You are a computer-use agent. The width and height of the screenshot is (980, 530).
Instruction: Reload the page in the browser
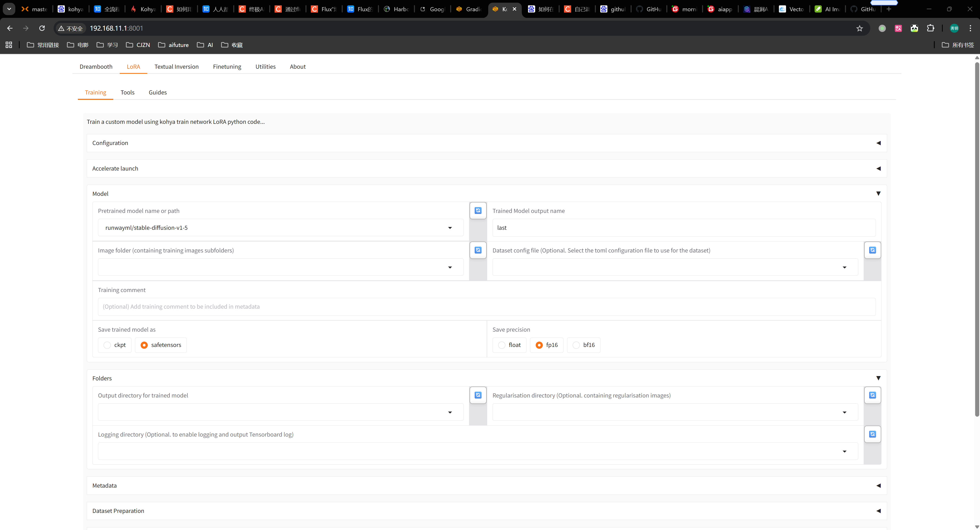click(42, 28)
